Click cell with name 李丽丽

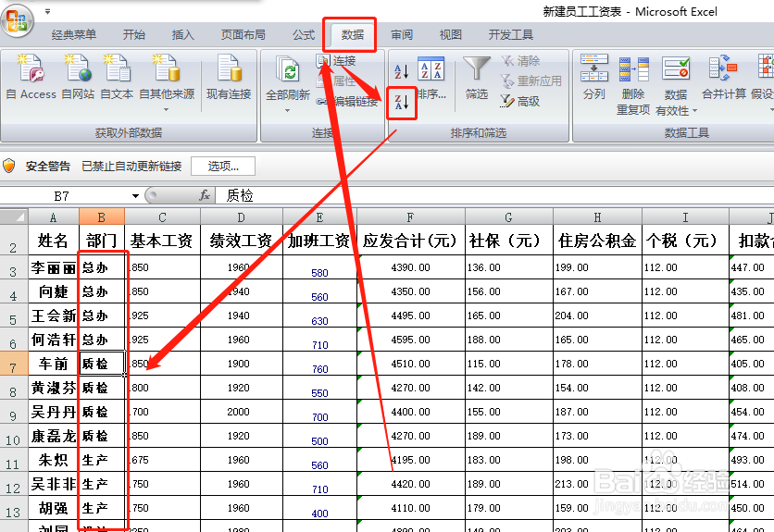pyautogui.click(x=54, y=268)
